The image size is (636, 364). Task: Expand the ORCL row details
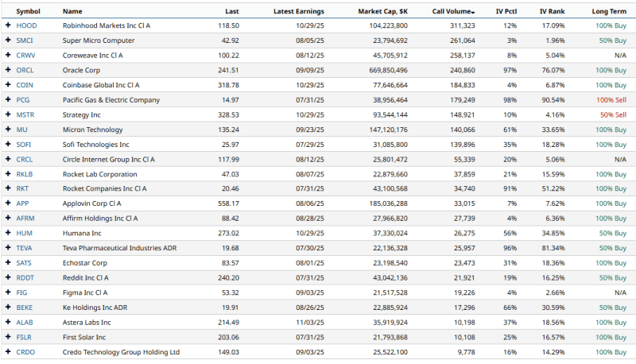click(x=7, y=70)
